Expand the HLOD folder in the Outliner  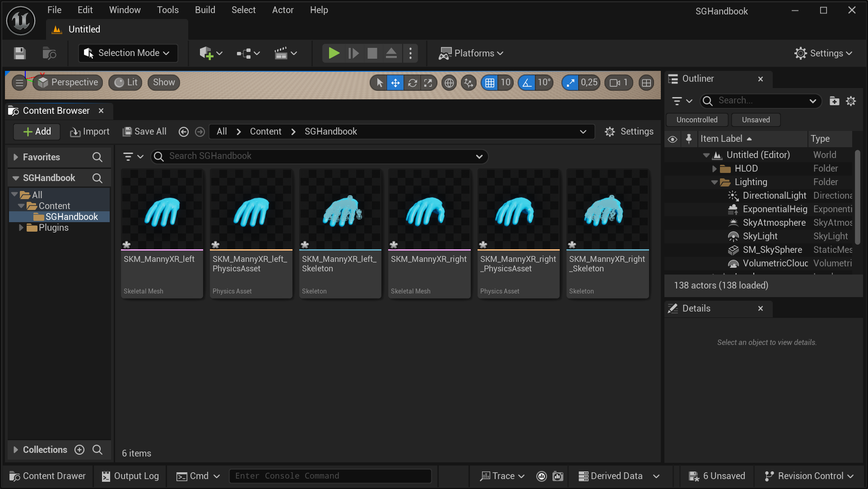[714, 168]
